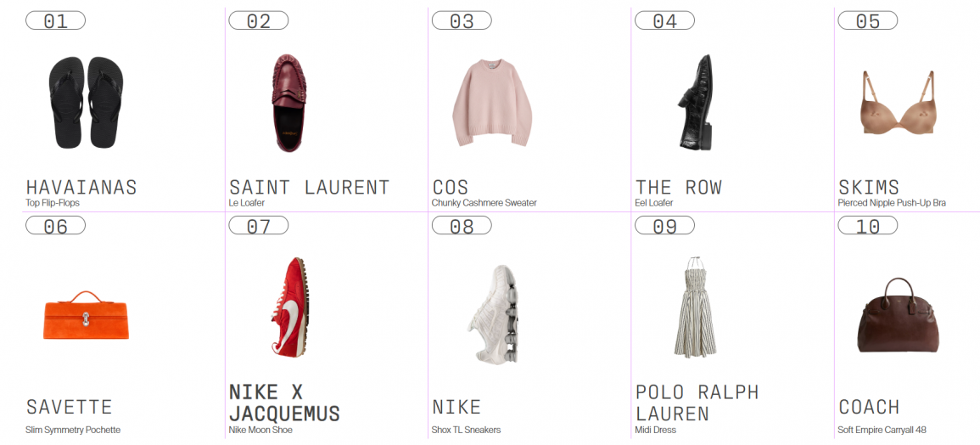Click the Slim Symmetry Pochette product name
Screen dimensions: 980x445
click(x=73, y=430)
